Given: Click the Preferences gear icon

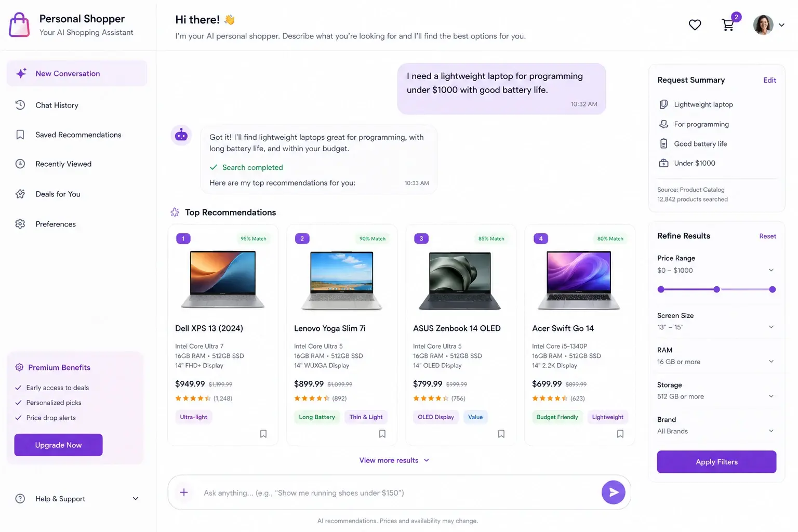Looking at the screenshot, I should coord(20,224).
